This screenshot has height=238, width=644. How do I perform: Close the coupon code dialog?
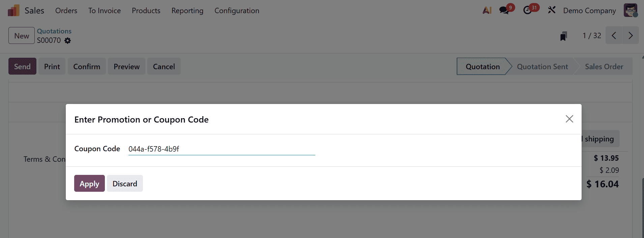click(x=569, y=119)
